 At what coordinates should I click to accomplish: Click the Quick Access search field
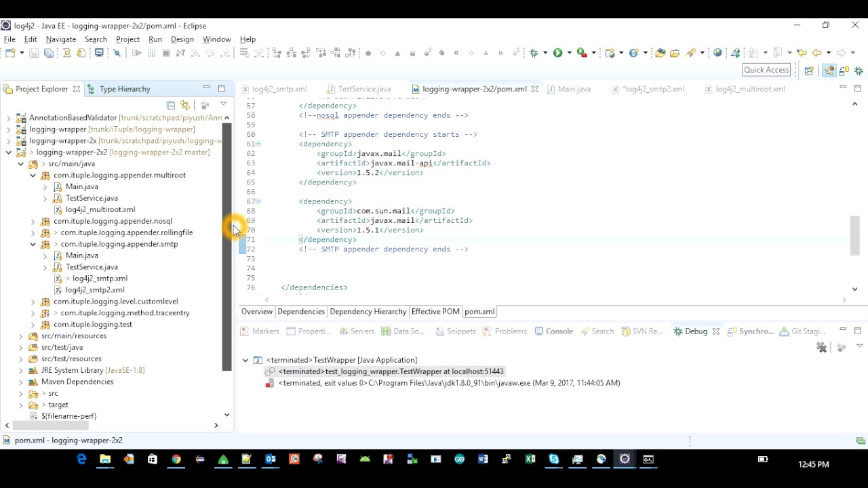coord(766,70)
